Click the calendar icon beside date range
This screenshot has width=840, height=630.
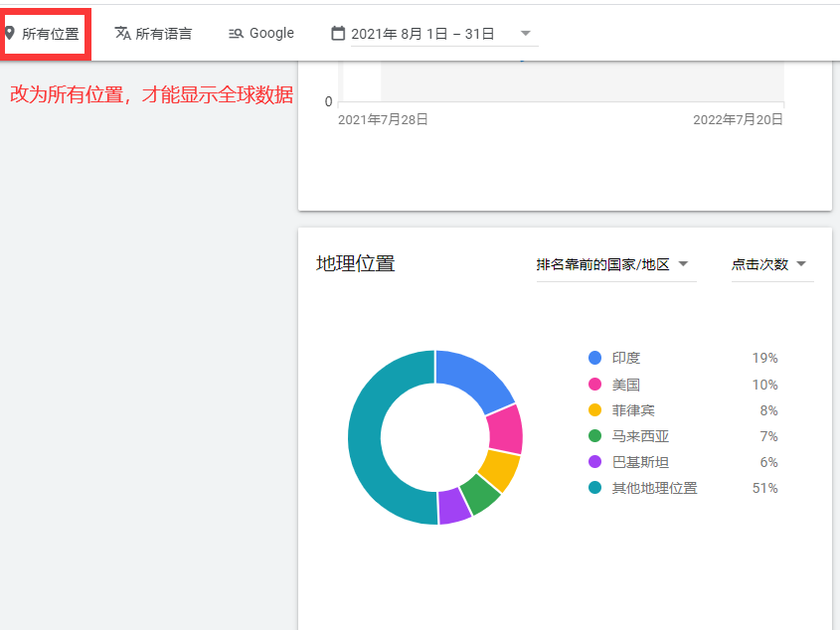[338, 33]
